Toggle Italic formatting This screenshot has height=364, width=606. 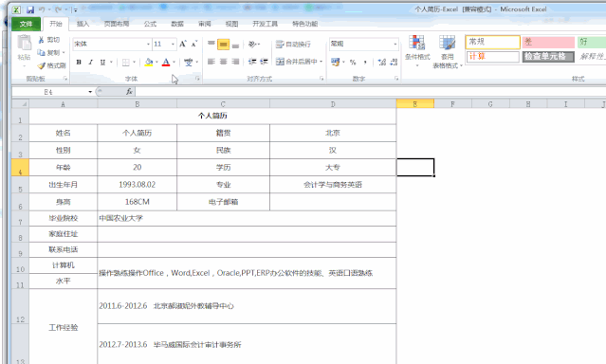click(x=90, y=62)
